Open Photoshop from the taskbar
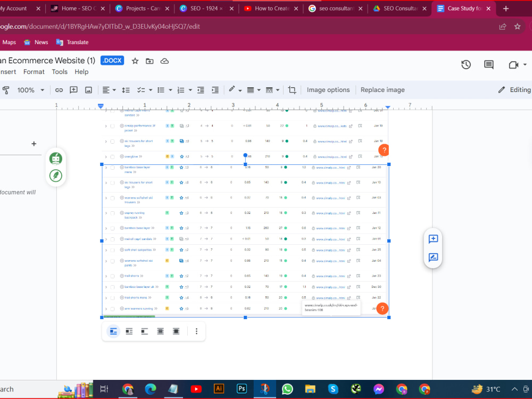532x399 pixels. (x=242, y=389)
